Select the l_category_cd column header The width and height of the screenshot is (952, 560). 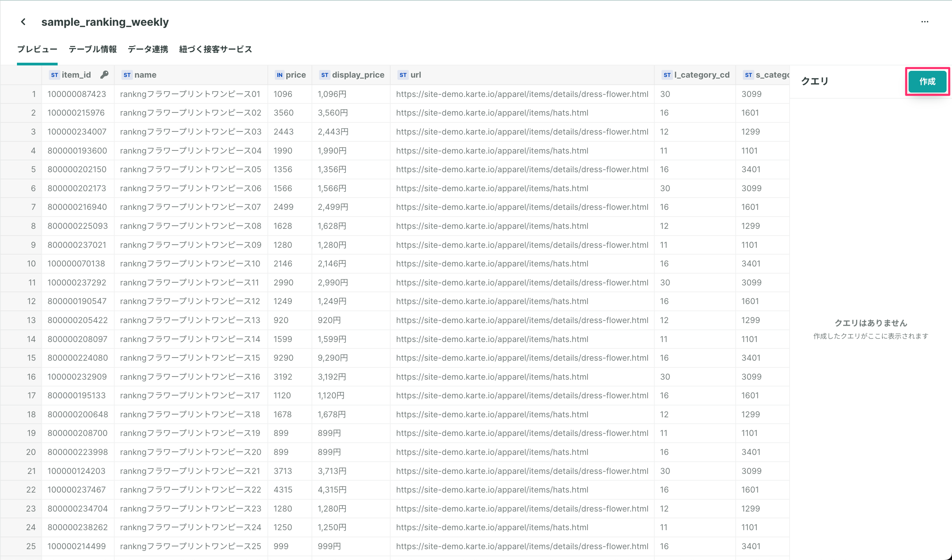(695, 75)
